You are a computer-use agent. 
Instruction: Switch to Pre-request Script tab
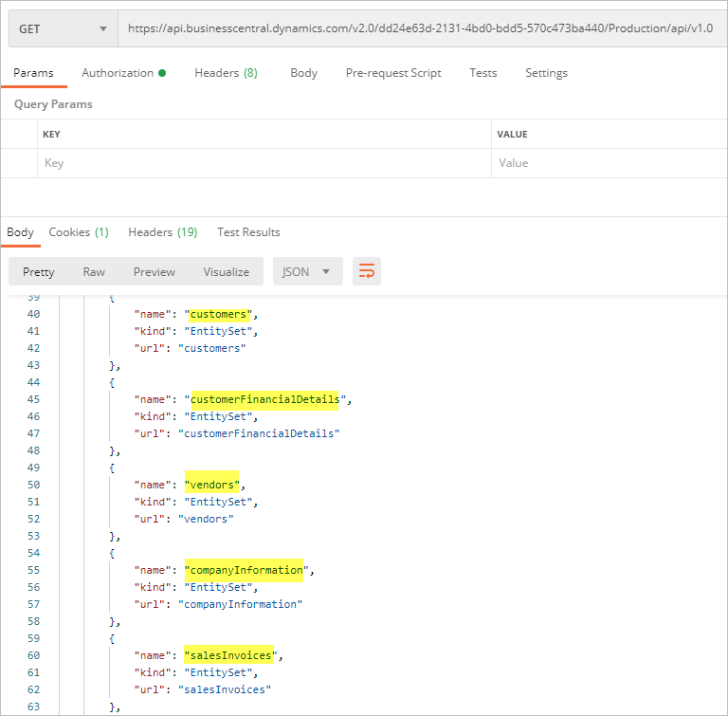(393, 73)
